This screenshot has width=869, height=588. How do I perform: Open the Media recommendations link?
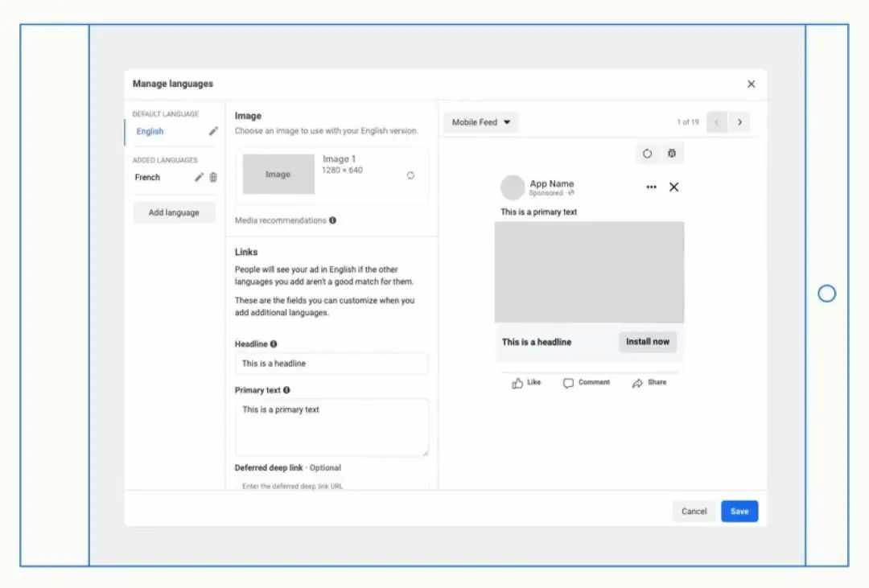coord(281,220)
